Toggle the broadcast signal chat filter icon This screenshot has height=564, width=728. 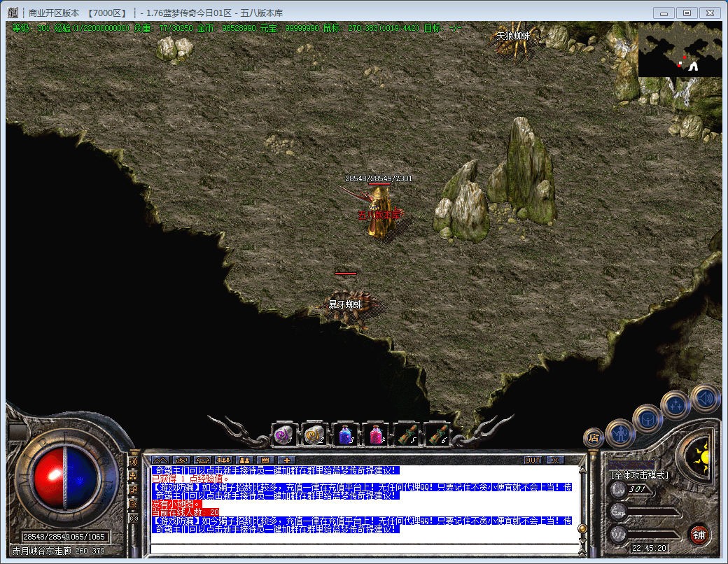[x=133, y=519]
